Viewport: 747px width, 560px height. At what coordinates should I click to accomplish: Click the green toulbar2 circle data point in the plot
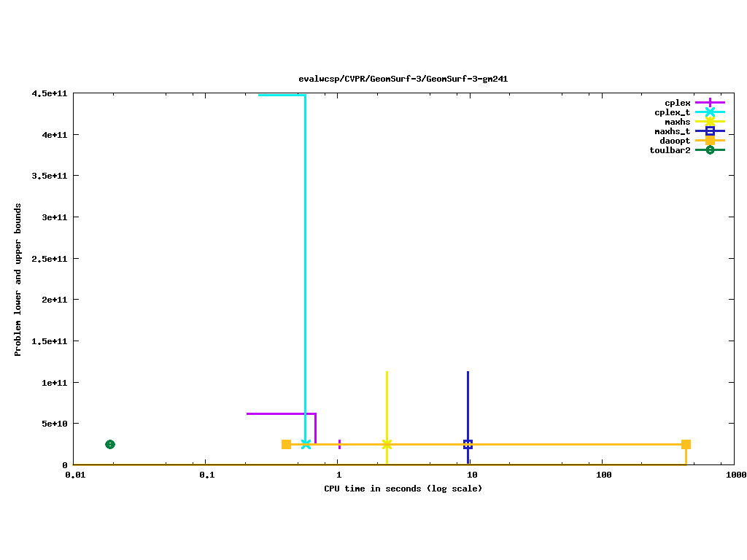pos(109,444)
